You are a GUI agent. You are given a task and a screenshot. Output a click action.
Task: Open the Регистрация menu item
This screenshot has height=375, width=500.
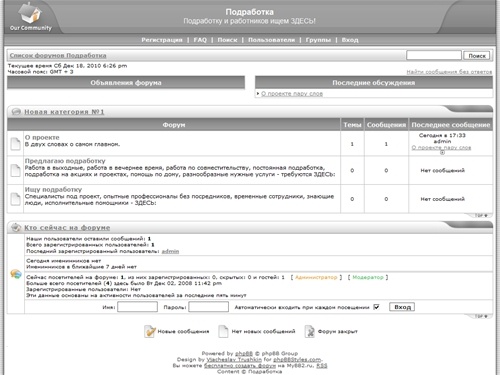click(x=162, y=40)
